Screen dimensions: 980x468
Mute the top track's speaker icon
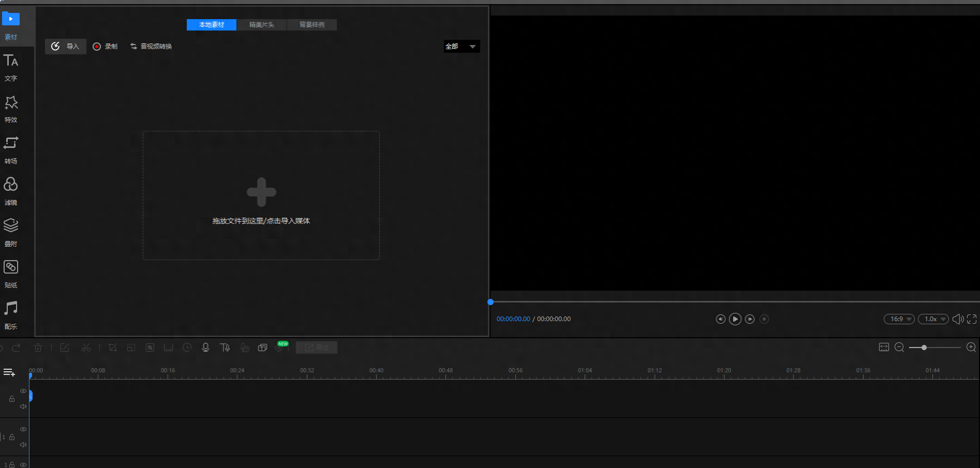point(23,406)
